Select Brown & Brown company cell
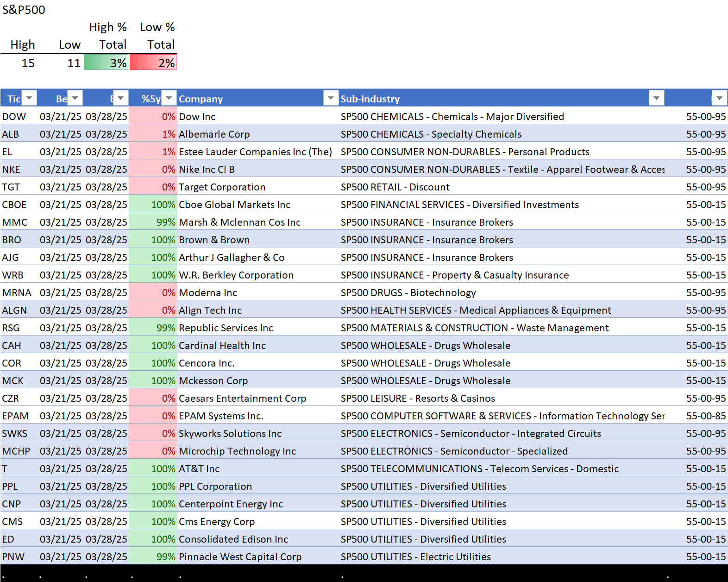The image size is (728, 582). (257, 240)
